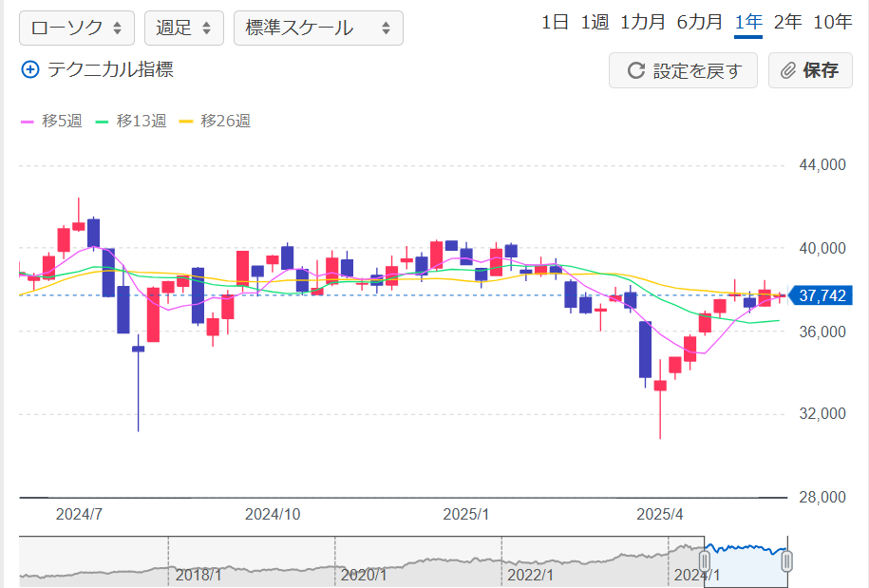
Task: Click the 2025/1 date axis label
Action: point(466,514)
